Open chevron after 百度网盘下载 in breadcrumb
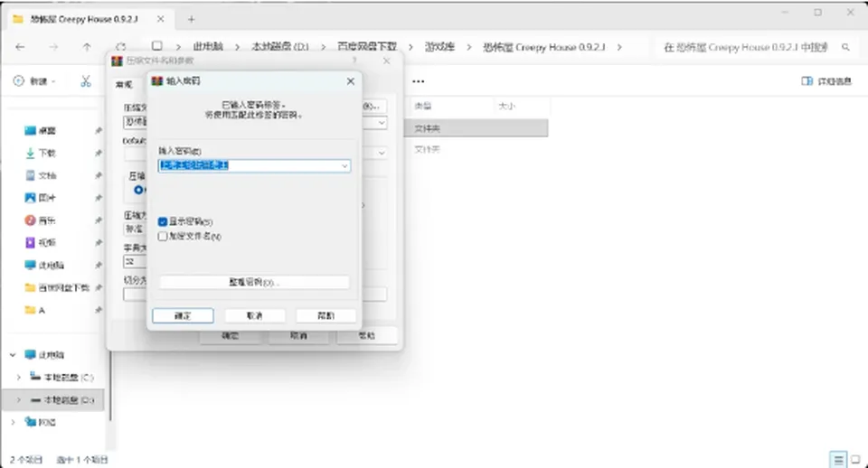 coord(410,48)
